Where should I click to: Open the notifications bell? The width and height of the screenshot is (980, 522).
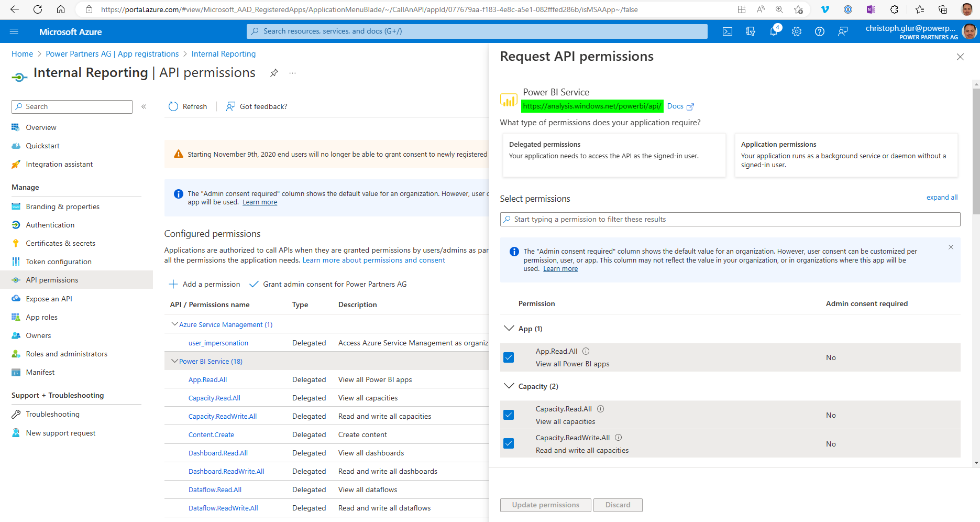(x=774, y=31)
